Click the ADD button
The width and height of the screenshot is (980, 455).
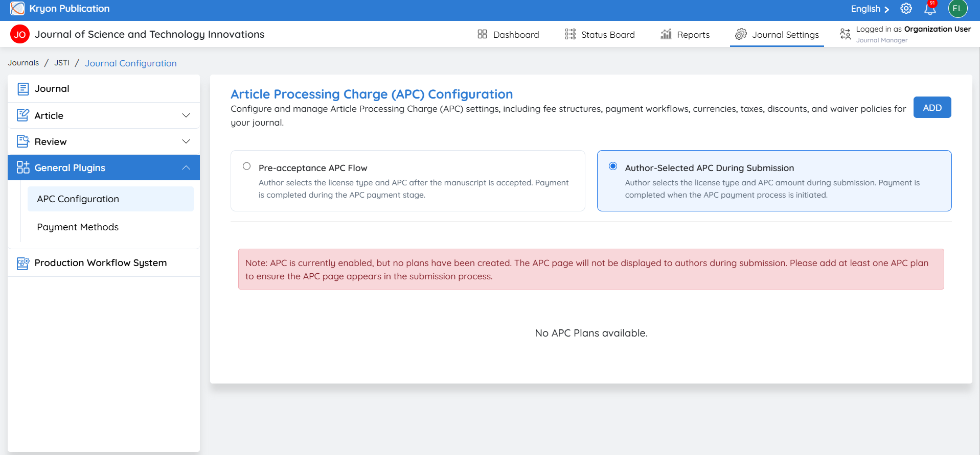[x=932, y=107]
